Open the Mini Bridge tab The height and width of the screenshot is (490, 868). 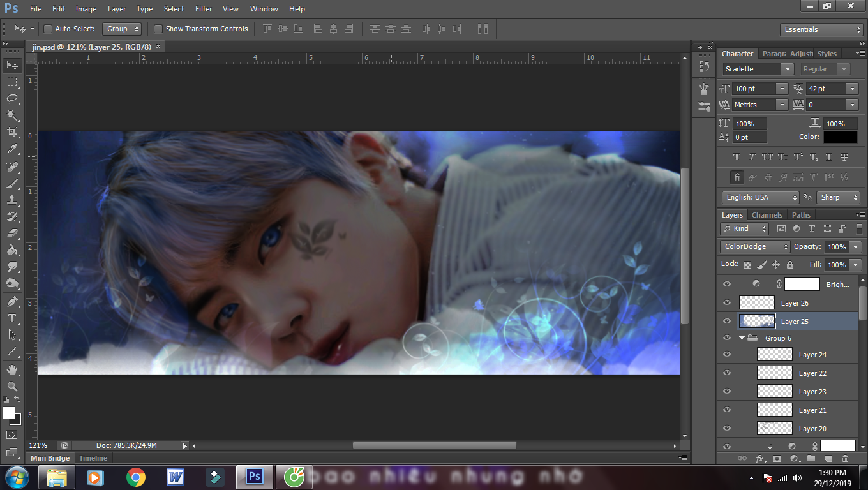point(50,458)
